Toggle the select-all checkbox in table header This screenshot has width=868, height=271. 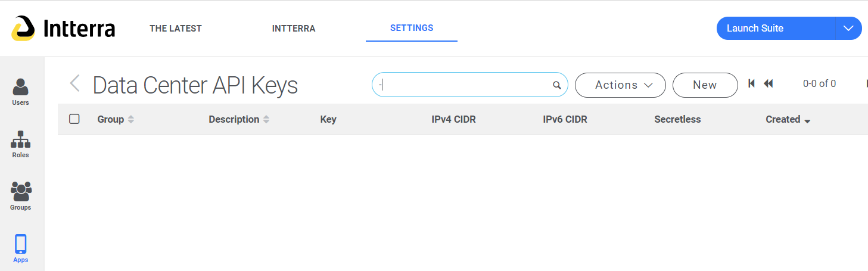(74, 119)
